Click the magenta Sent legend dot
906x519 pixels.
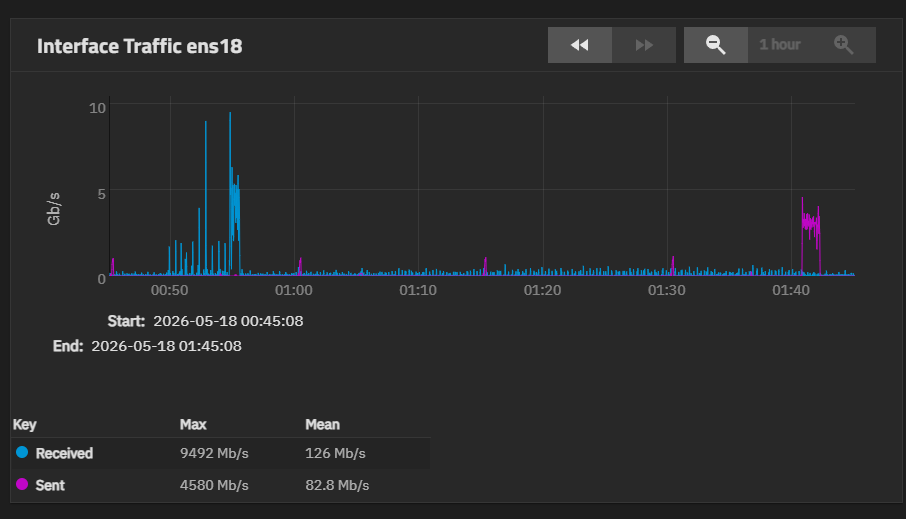(22, 484)
